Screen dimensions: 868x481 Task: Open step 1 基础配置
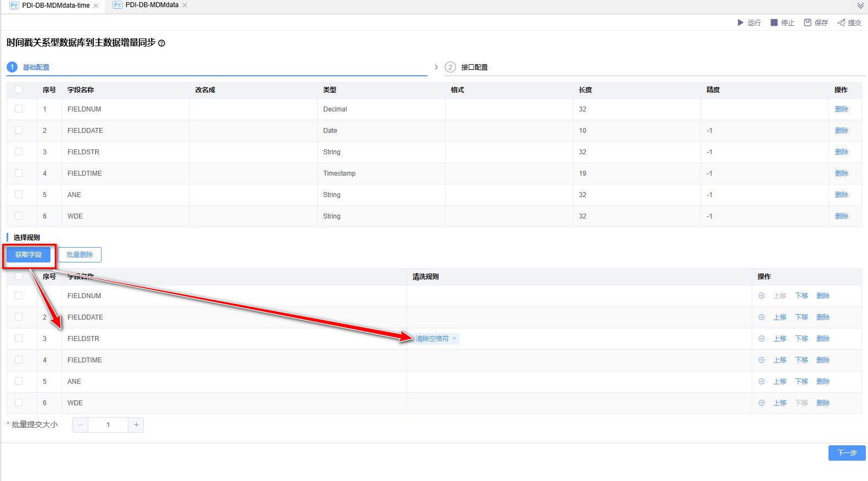tap(36, 68)
